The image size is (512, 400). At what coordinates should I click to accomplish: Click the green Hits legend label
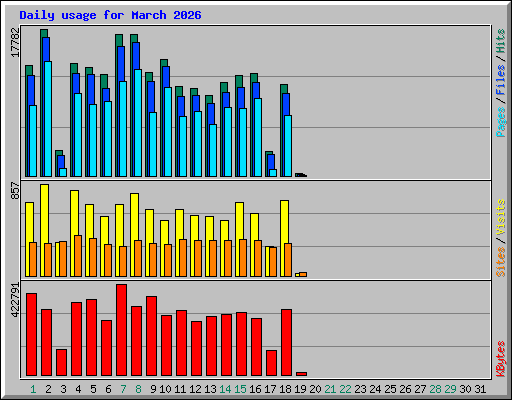(501, 41)
